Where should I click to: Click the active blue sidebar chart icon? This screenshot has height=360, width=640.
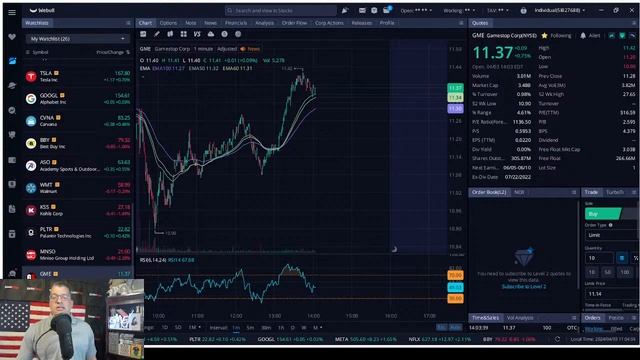[12, 61]
